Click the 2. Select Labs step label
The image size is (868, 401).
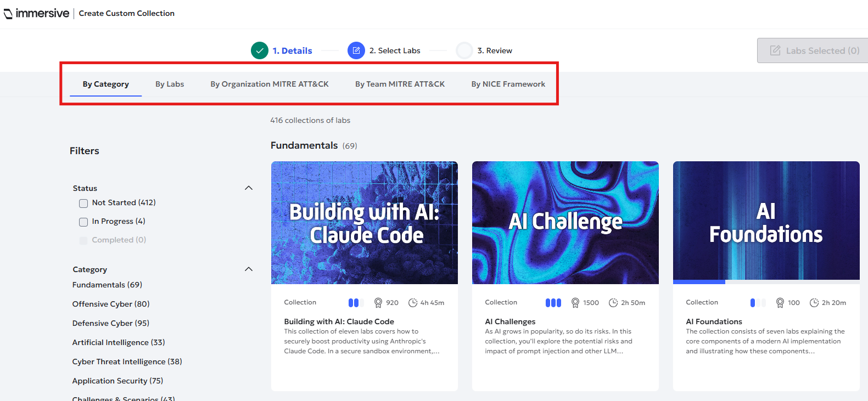point(395,50)
